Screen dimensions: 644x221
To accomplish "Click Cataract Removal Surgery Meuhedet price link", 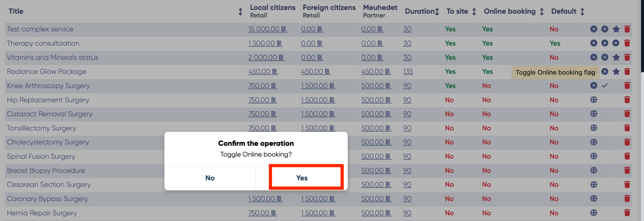I will click(x=376, y=114).
